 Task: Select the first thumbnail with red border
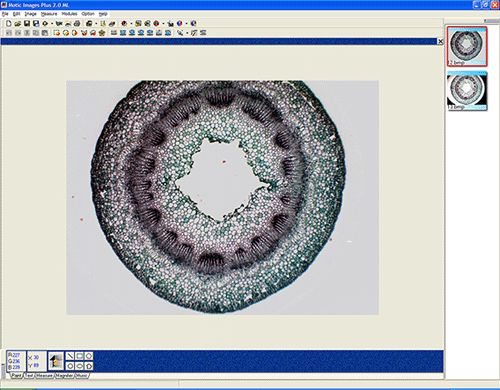(467, 46)
